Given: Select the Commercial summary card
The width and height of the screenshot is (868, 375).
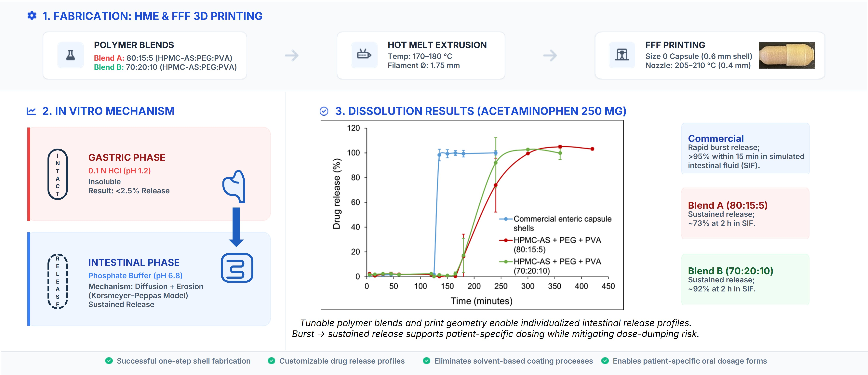Looking at the screenshot, I should [745, 149].
